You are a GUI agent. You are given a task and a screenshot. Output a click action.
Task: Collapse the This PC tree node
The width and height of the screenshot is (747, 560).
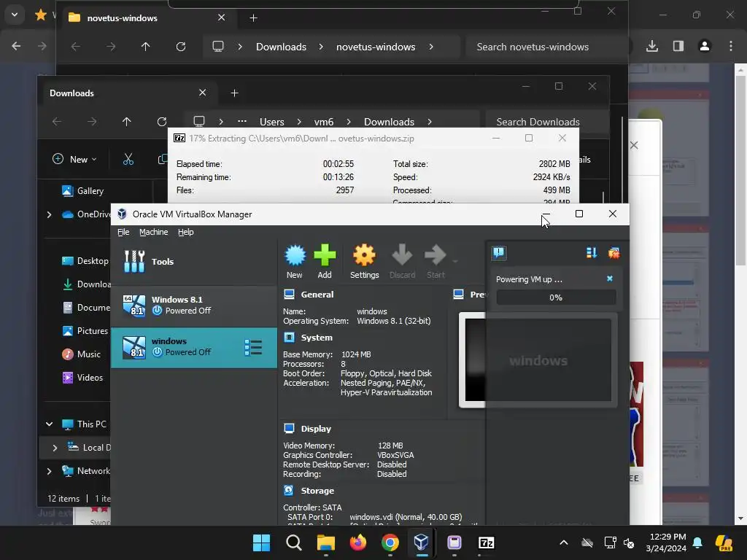pyautogui.click(x=49, y=424)
